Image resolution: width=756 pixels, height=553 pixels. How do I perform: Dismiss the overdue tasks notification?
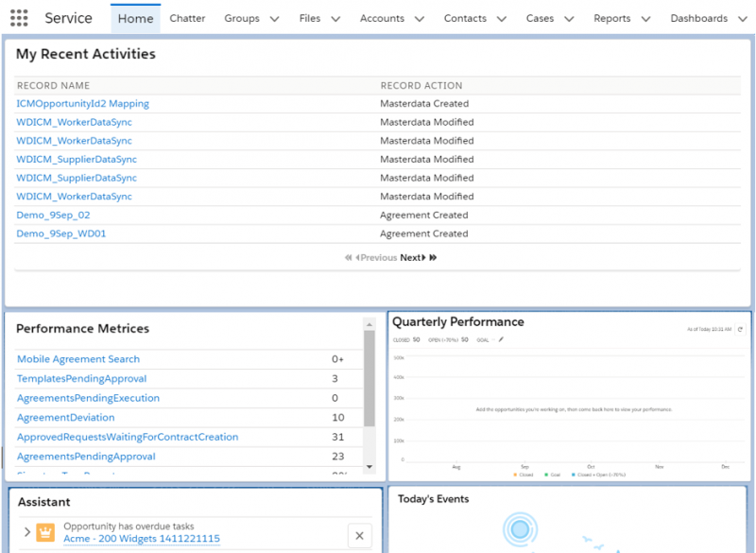(360, 535)
